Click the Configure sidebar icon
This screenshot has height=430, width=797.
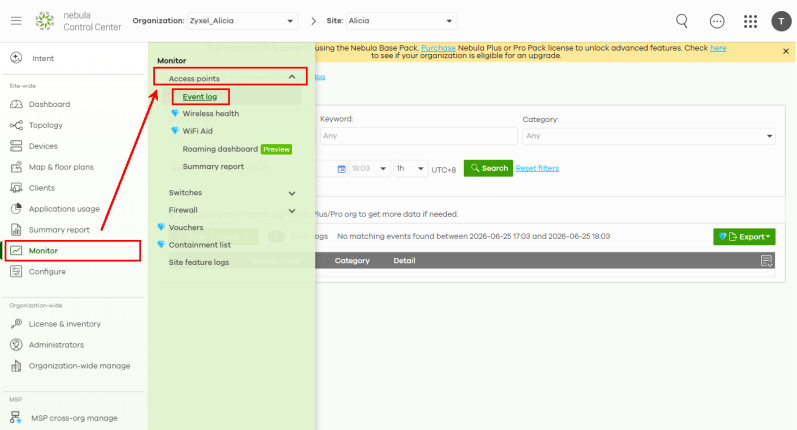16,271
